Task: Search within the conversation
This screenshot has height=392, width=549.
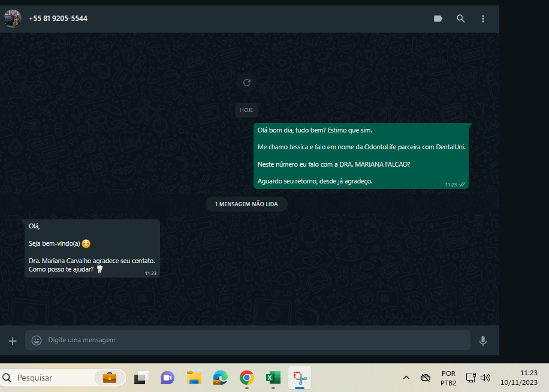Action: coord(460,19)
